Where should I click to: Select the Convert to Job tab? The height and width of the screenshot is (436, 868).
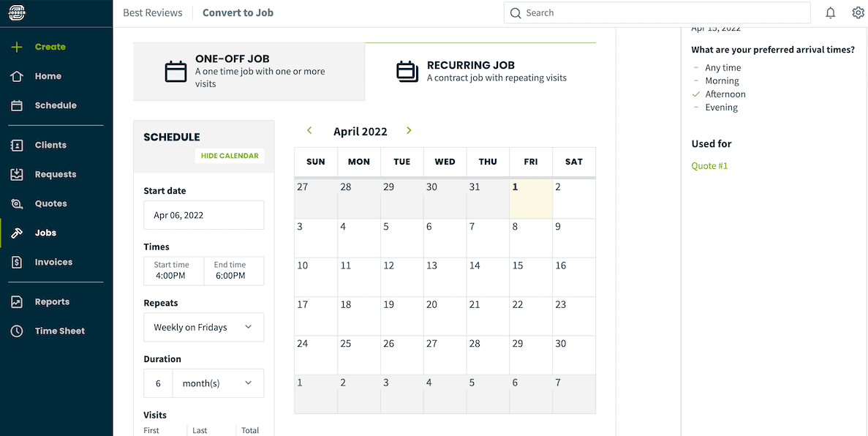[238, 12]
